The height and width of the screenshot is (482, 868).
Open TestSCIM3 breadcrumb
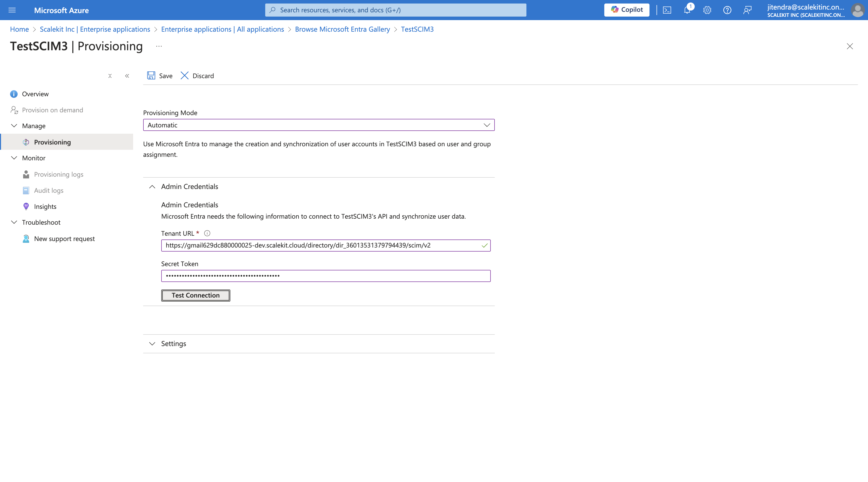(x=417, y=29)
